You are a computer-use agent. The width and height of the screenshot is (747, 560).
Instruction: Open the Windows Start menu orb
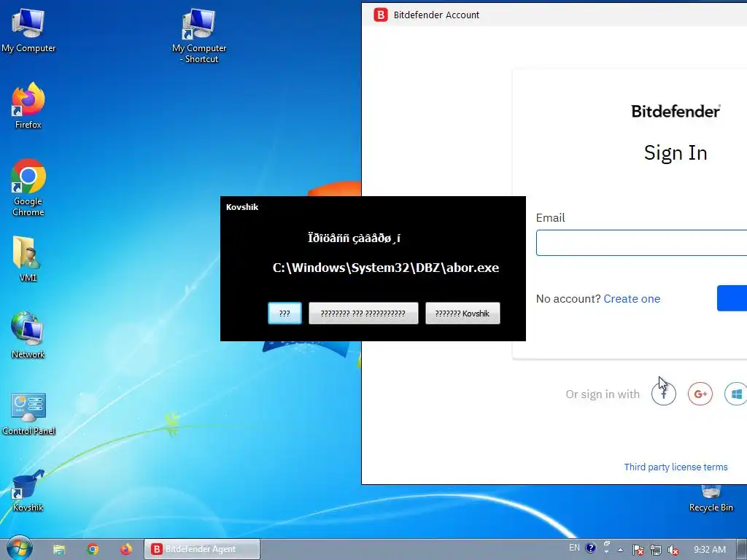[19, 548]
